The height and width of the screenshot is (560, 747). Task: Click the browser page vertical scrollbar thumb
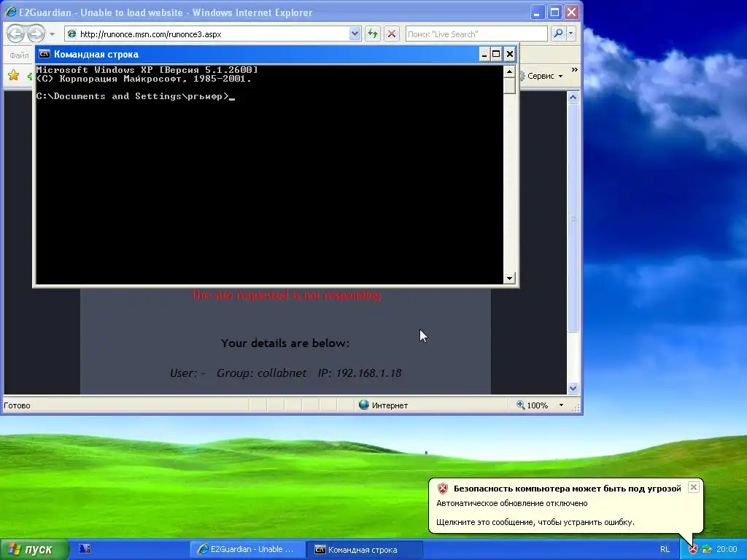pyautogui.click(x=573, y=218)
